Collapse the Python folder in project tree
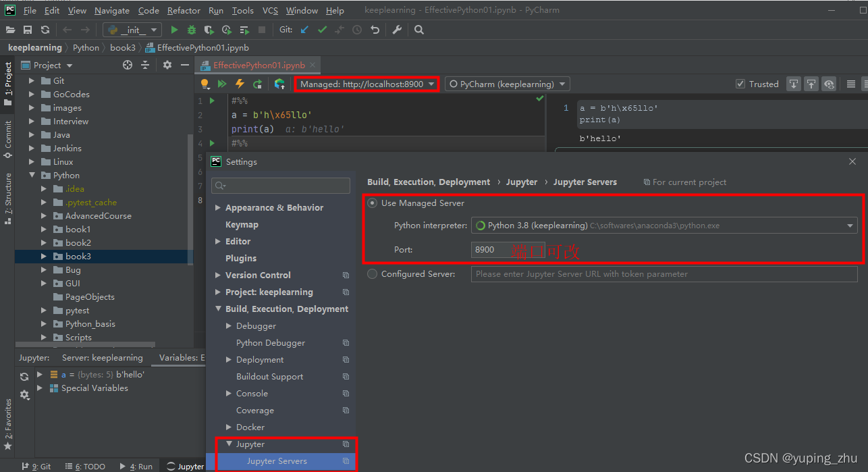 tap(32, 175)
